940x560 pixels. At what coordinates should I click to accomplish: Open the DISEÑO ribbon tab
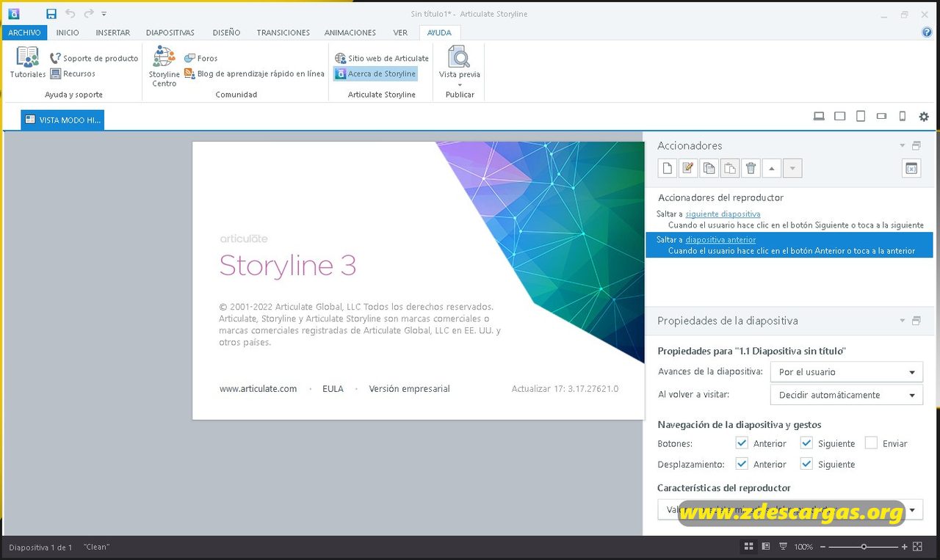click(226, 32)
